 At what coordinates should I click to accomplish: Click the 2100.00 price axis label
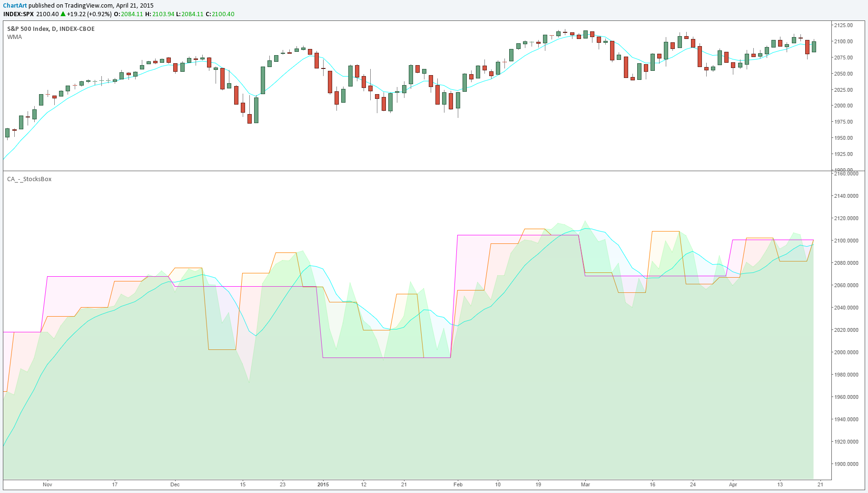coord(843,41)
